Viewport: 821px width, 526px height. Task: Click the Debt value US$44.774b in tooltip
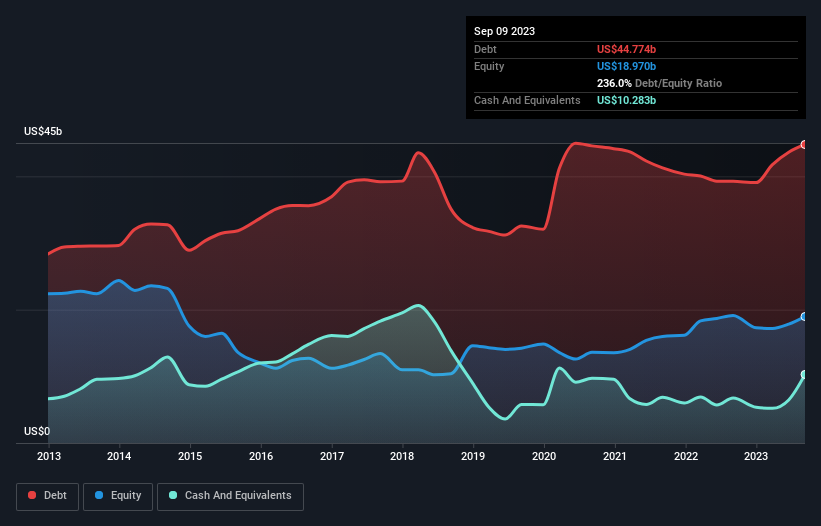pyautogui.click(x=626, y=49)
